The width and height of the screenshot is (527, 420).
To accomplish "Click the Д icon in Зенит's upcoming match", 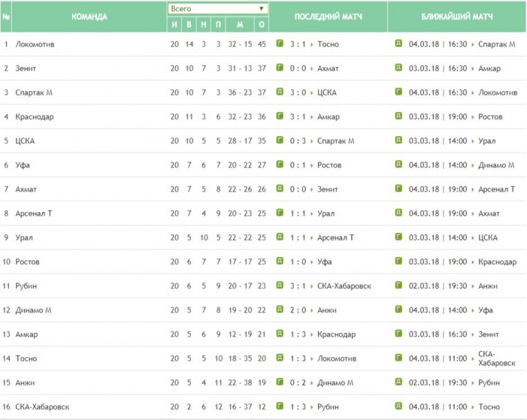I will tap(398, 68).
